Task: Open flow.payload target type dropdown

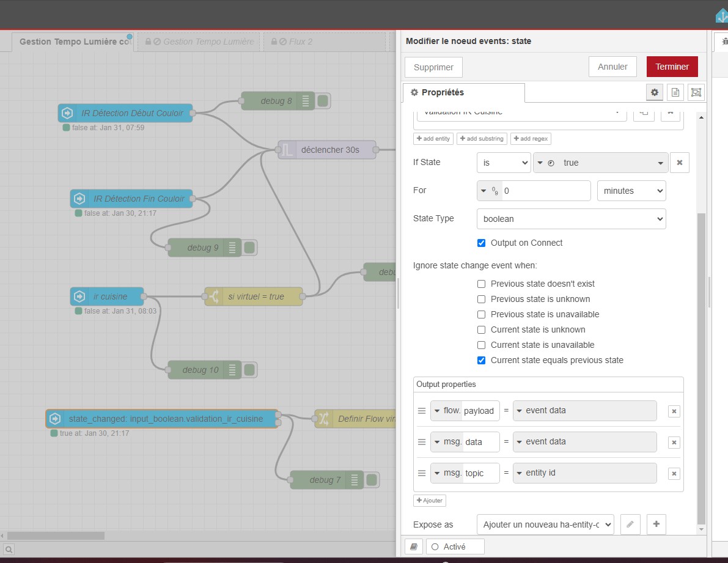Action: [x=447, y=411]
